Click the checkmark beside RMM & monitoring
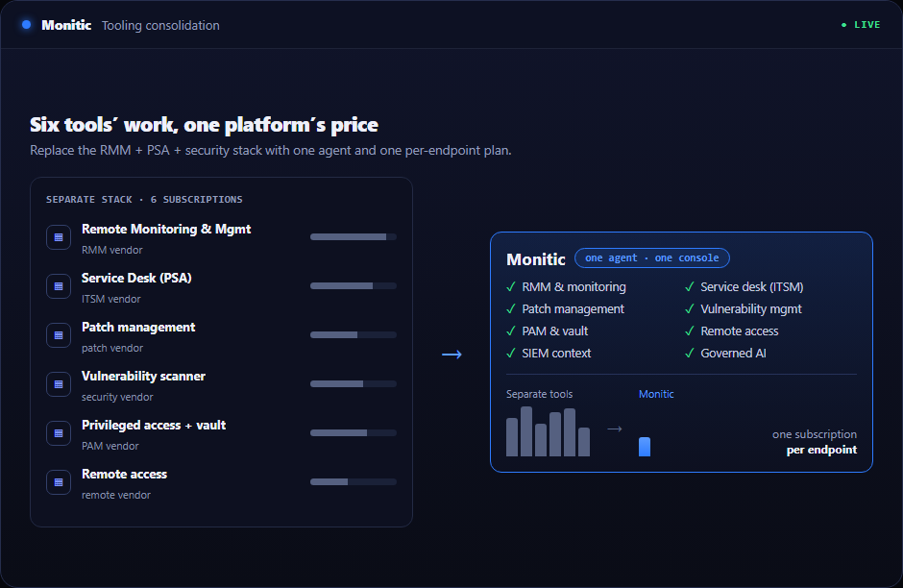The image size is (903, 588). (x=511, y=287)
